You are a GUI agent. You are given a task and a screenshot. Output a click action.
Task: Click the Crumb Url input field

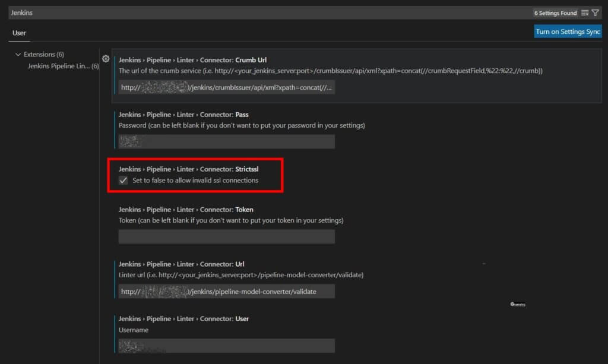[x=226, y=87]
